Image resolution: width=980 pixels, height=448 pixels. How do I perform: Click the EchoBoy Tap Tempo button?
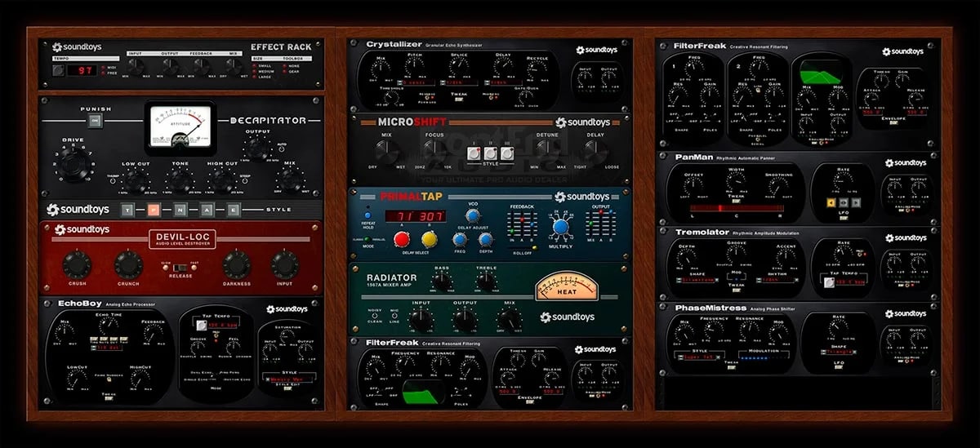(201, 326)
